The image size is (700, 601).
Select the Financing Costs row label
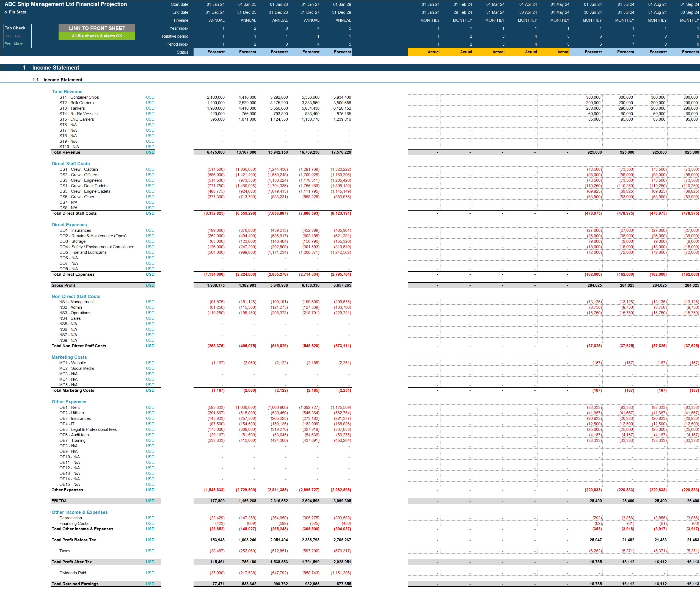pyautogui.click(x=74, y=524)
